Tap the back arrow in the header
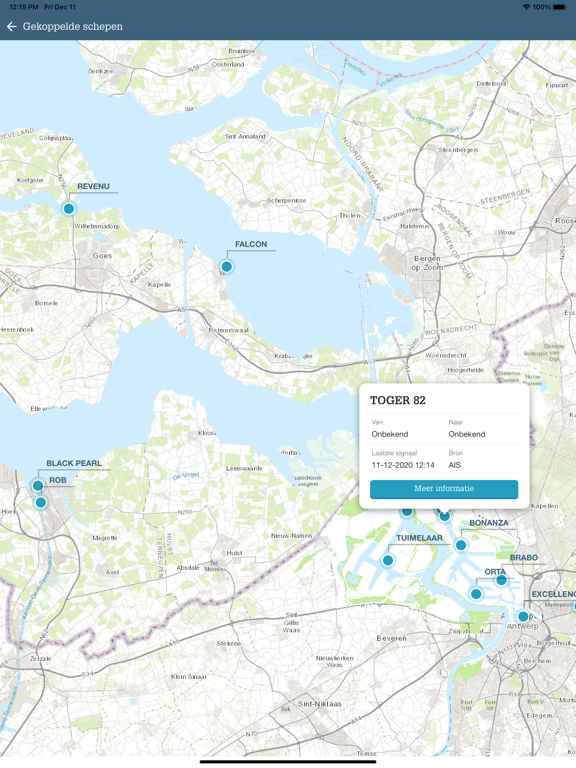 [12, 26]
